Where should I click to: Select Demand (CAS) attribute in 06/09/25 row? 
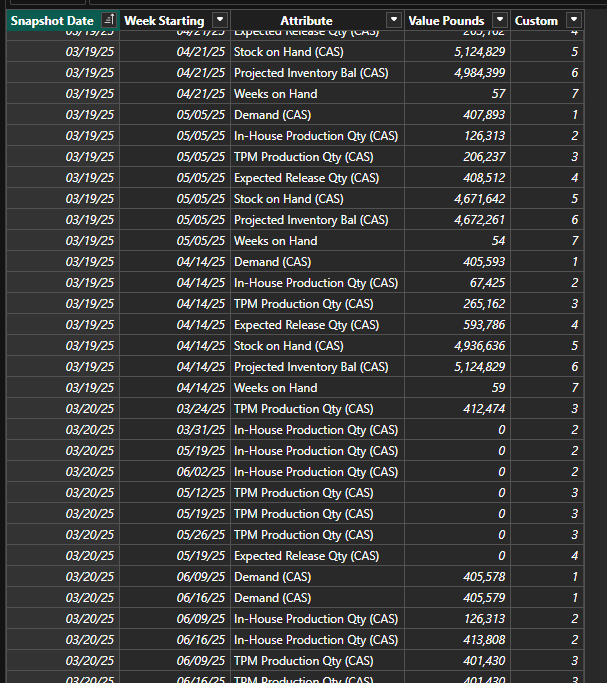pos(273,577)
